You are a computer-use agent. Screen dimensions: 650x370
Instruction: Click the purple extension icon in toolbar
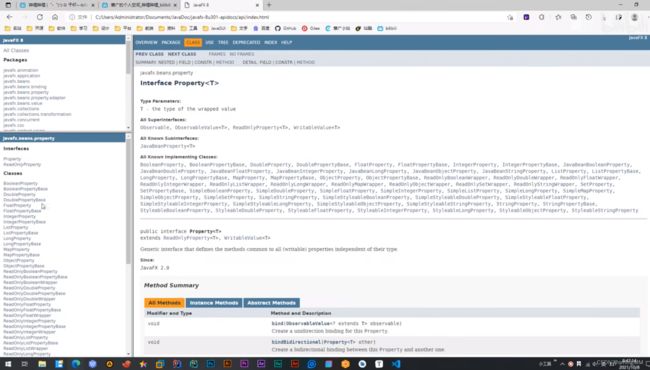click(x=526, y=17)
